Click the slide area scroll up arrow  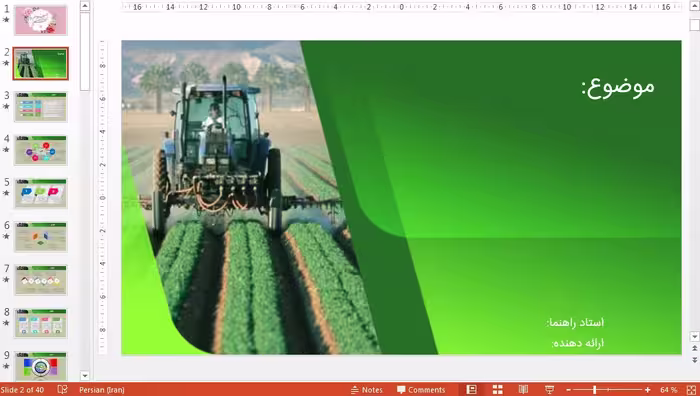[x=694, y=6]
